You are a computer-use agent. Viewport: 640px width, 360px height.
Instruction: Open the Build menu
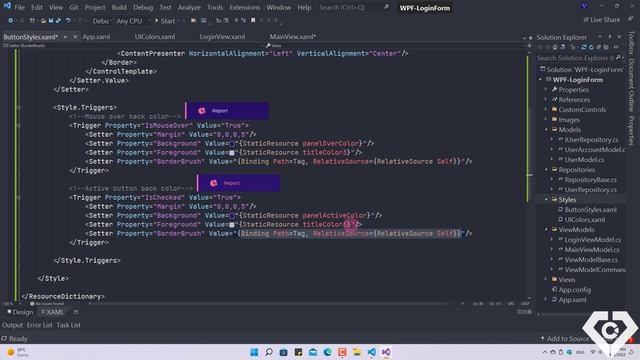119,7
